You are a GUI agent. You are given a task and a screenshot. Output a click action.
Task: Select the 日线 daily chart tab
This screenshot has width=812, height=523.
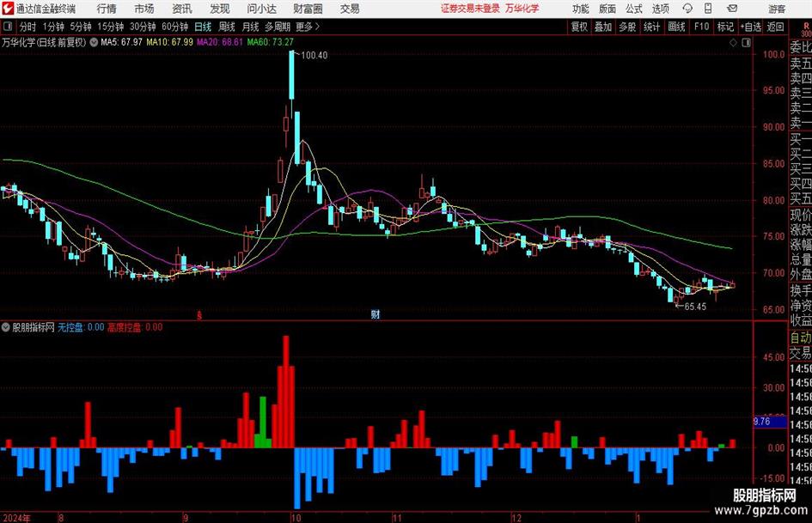203,27
